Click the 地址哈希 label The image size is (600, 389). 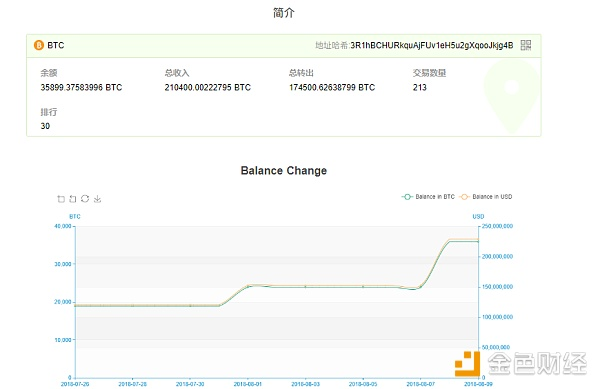point(332,46)
